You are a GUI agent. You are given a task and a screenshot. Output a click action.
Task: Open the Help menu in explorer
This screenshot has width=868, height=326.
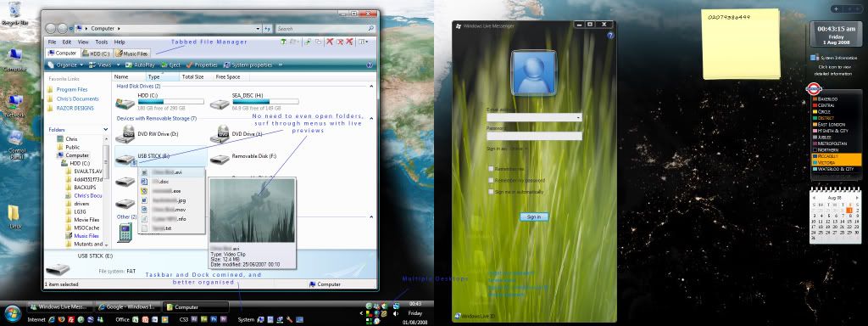119,42
